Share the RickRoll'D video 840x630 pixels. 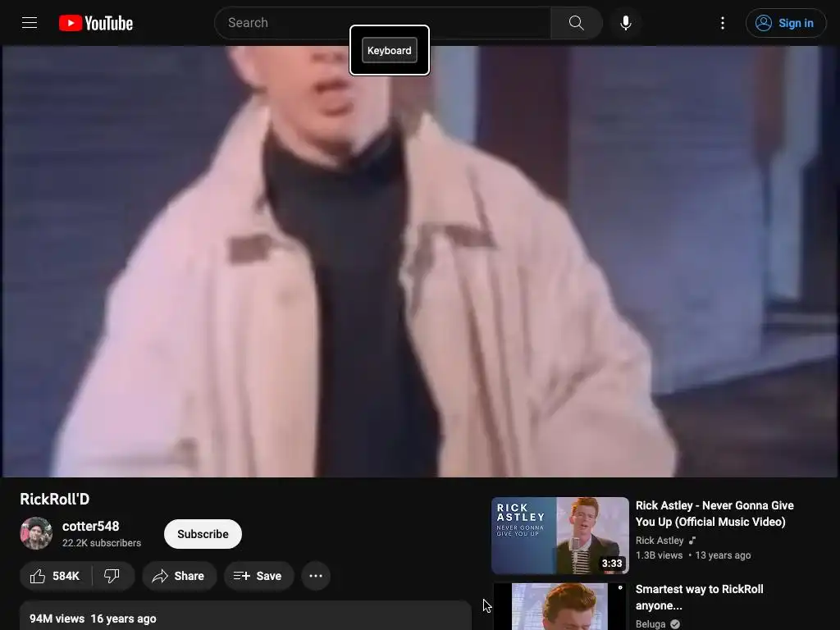[179, 576]
